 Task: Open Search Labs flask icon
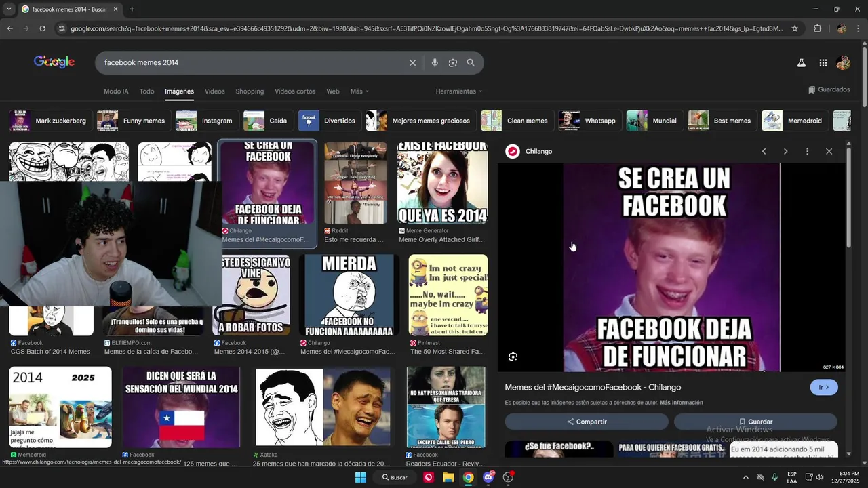[x=801, y=62]
